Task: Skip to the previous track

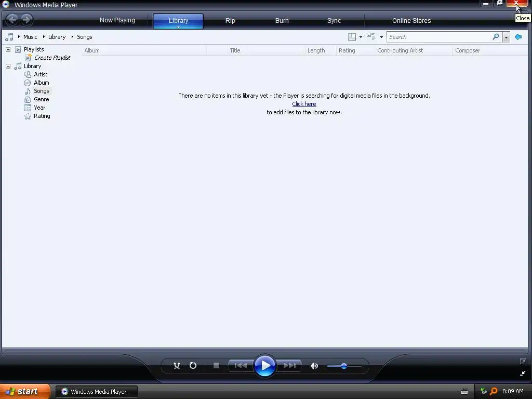Action: point(241,365)
